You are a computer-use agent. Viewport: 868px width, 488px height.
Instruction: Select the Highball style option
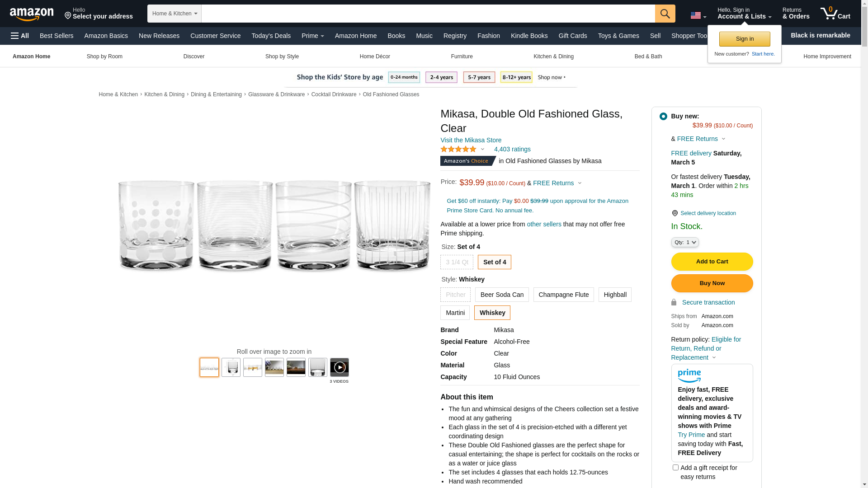615,295
